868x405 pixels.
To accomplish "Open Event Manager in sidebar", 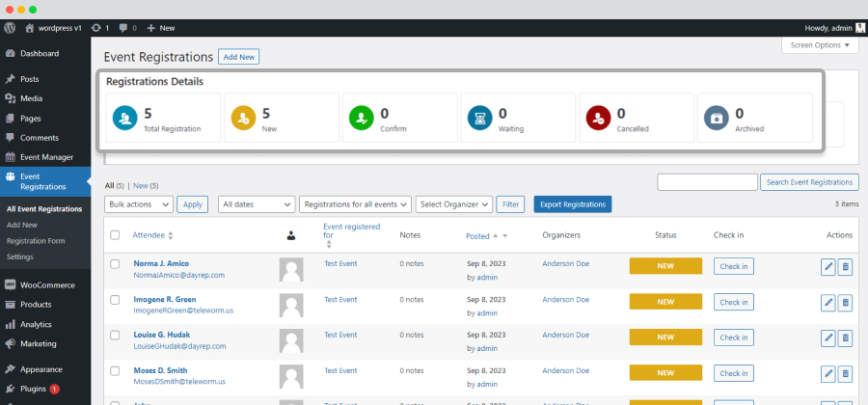I will pyautogui.click(x=45, y=157).
